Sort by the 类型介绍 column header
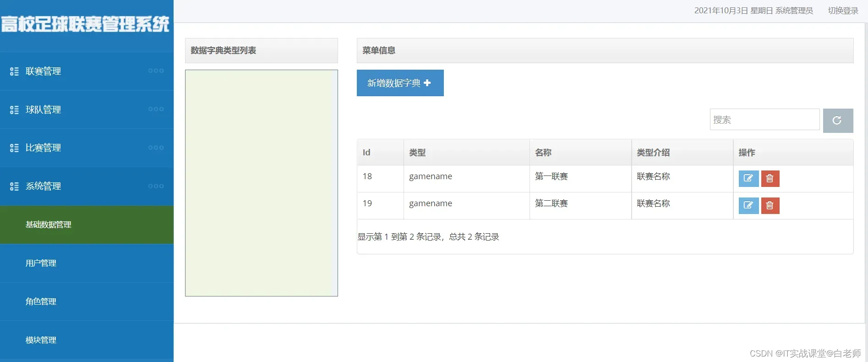 tap(682, 153)
